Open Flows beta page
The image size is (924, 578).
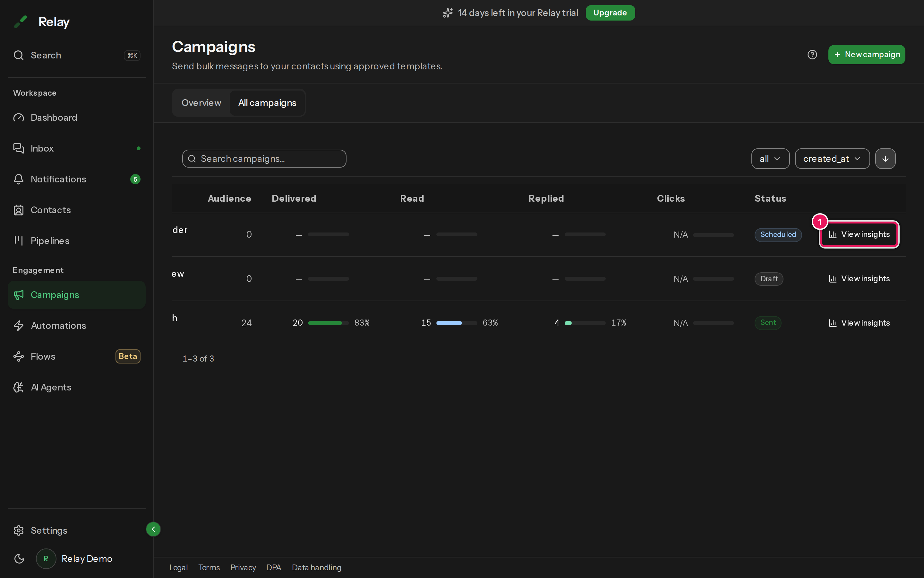click(76, 356)
